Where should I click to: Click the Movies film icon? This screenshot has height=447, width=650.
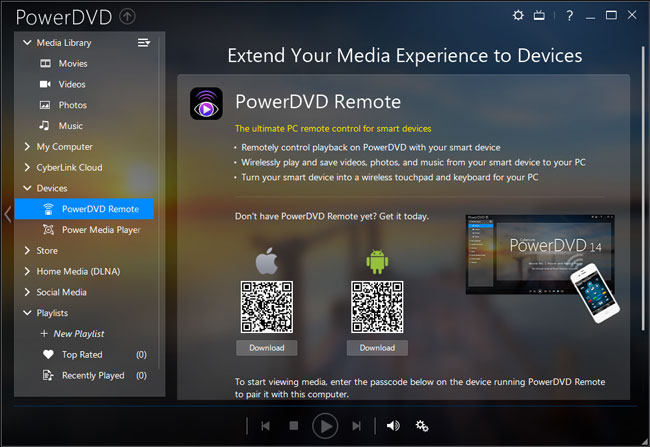[x=45, y=63]
